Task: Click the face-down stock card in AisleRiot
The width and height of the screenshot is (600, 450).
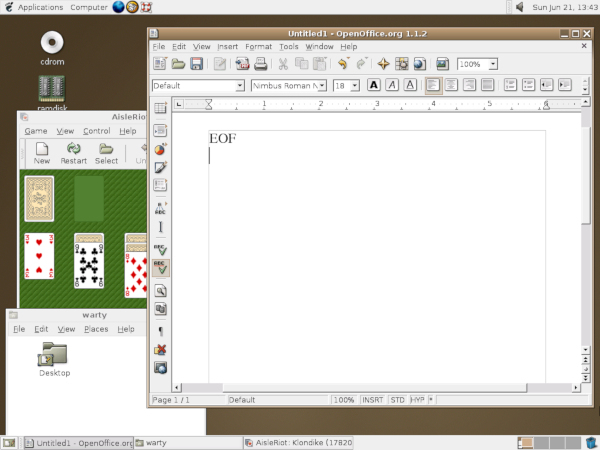Action: pos(39,199)
